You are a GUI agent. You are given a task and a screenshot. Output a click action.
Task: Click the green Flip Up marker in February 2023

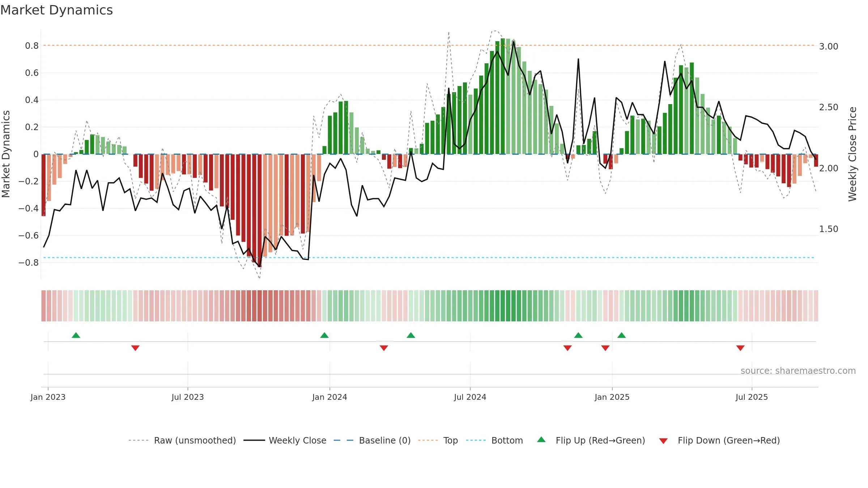pos(76,335)
